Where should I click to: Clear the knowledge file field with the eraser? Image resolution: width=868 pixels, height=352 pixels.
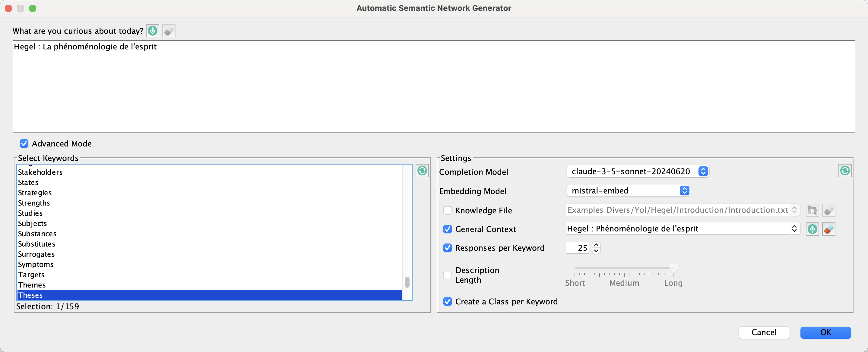click(x=828, y=211)
